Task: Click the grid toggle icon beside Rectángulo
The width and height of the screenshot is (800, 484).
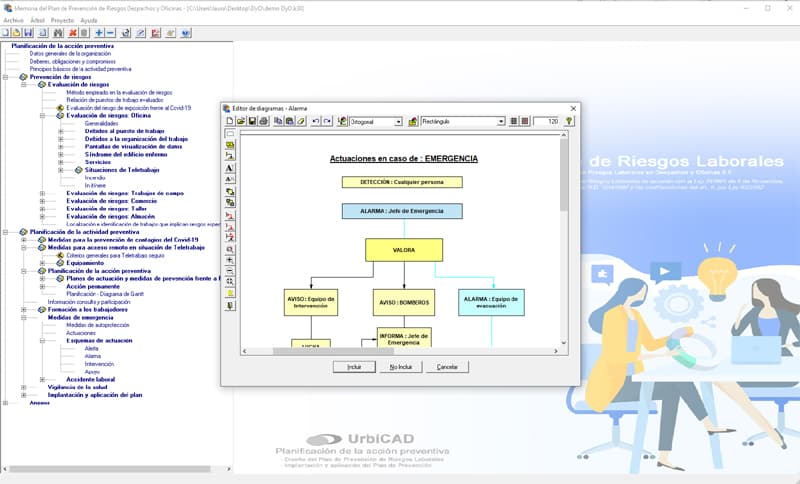Action: 514,121
